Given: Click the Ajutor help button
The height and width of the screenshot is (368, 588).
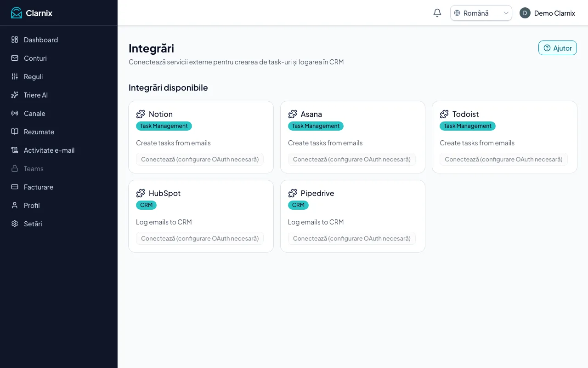Looking at the screenshot, I should pyautogui.click(x=558, y=48).
